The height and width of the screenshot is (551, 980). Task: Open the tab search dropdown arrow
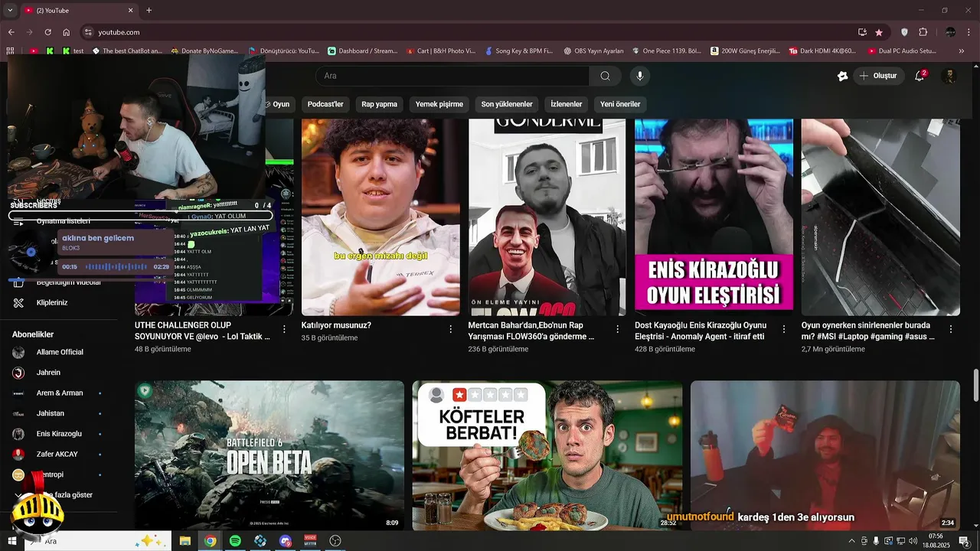click(10, 10)
